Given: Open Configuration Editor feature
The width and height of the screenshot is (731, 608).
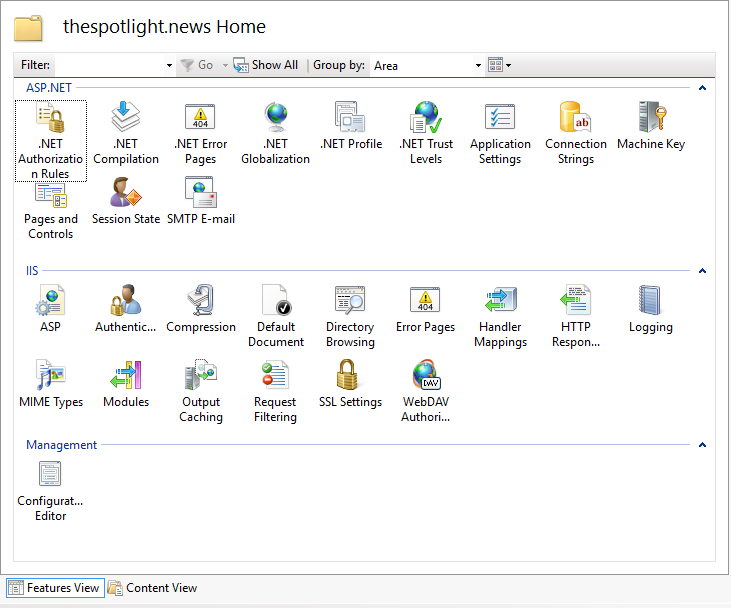Looking at the screenshot, I should pyautogui.click(x=50, y=491).
